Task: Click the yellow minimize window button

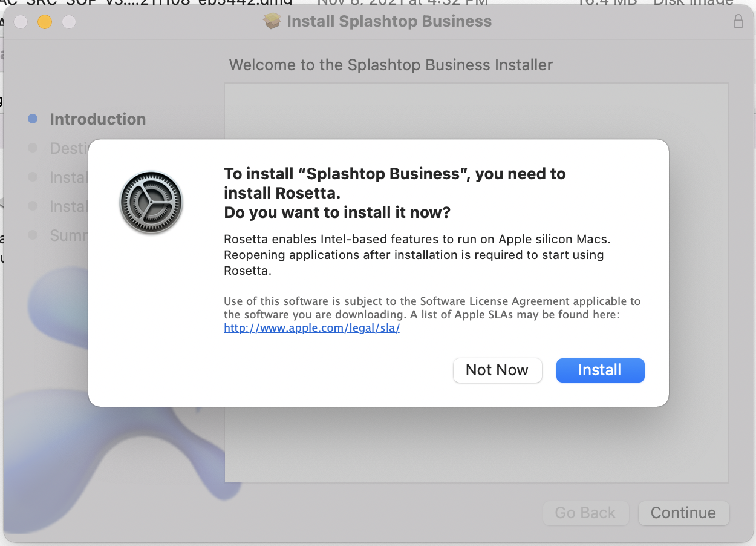Action: coord(45,22)
